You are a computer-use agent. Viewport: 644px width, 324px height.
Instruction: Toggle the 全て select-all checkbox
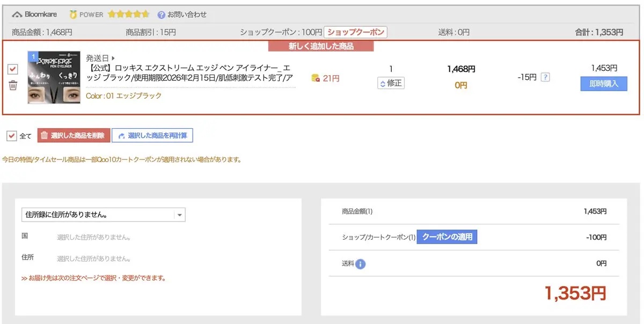12,136
